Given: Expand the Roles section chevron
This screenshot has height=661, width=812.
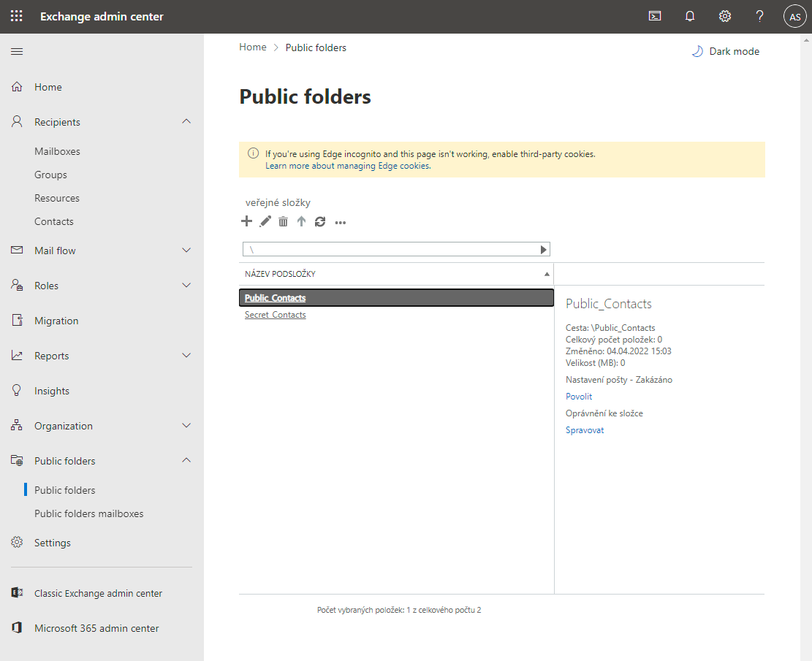Looking at the screenshot, I should tap(186, 285).
